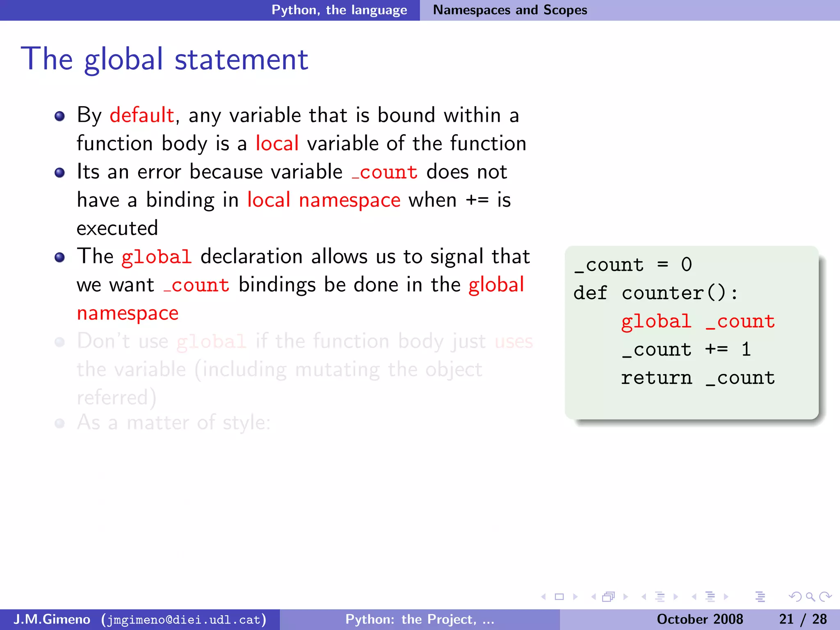
Task: Click red phrase 'local namespace'
Action: [324, 200]
